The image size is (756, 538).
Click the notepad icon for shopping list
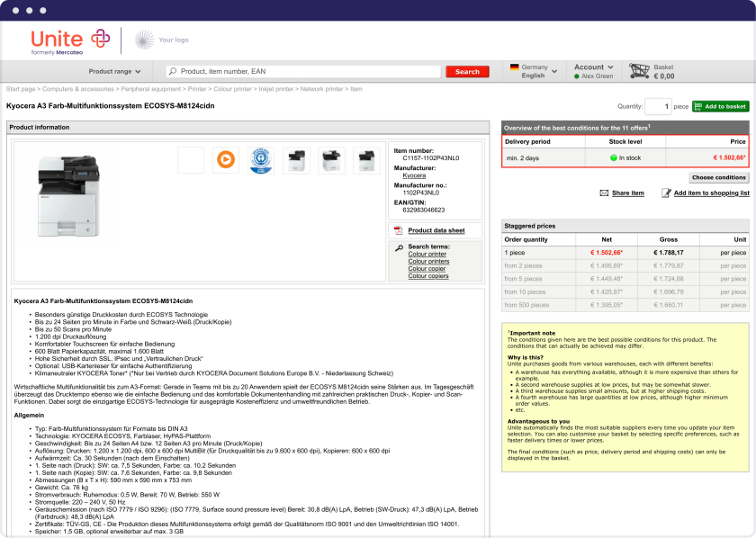(666, 193)
